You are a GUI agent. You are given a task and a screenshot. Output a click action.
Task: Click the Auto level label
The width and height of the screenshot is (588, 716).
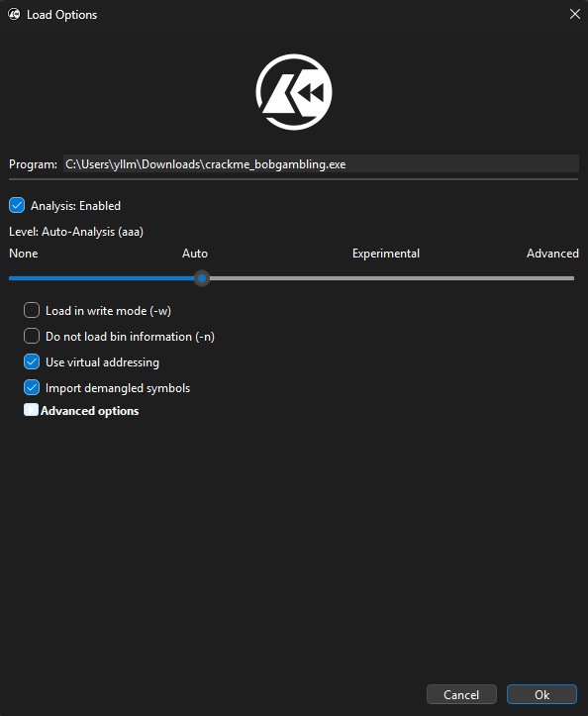pyautogui.click(x=195, y=254)
